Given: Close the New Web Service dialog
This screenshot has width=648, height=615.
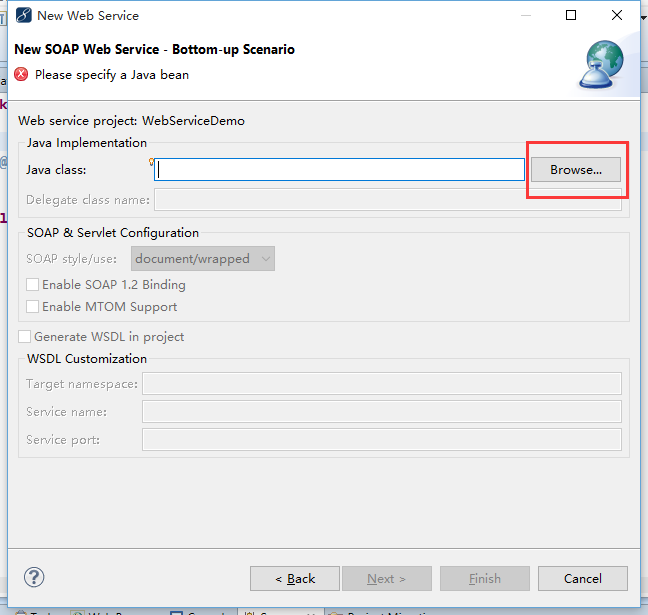Looking at the screenshot, I should pos(617,15).
